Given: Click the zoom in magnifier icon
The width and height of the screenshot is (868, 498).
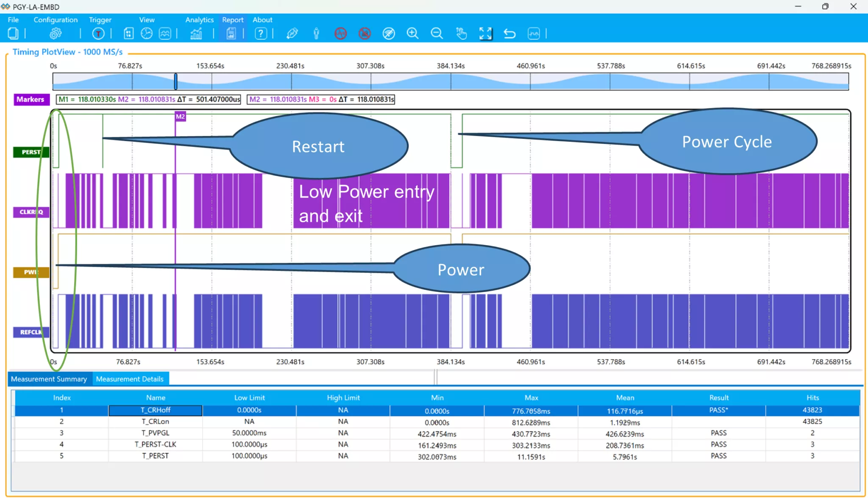Looking at the screenshot, I should pyautogui.click(x=412, y=33).
